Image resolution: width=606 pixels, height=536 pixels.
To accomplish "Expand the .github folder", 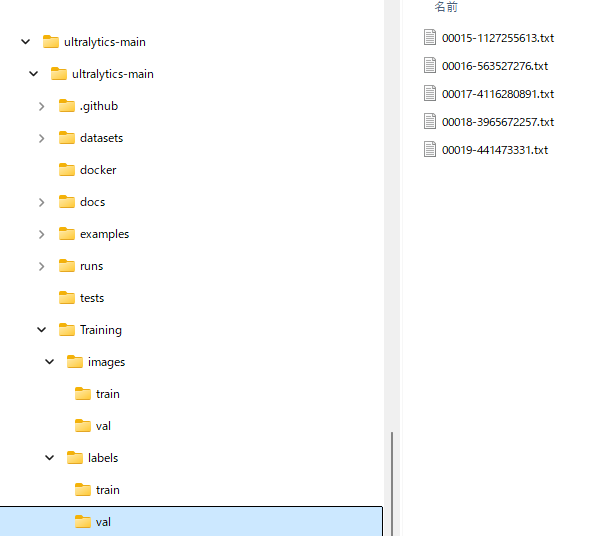I will pos(41,106).
